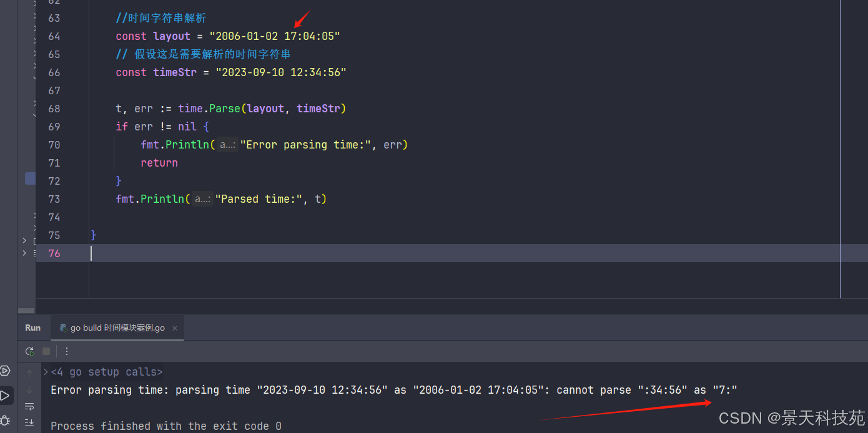Jump up the stack trace with up arrow
Viewport: 868px width, 433px height.
point(29,374)
